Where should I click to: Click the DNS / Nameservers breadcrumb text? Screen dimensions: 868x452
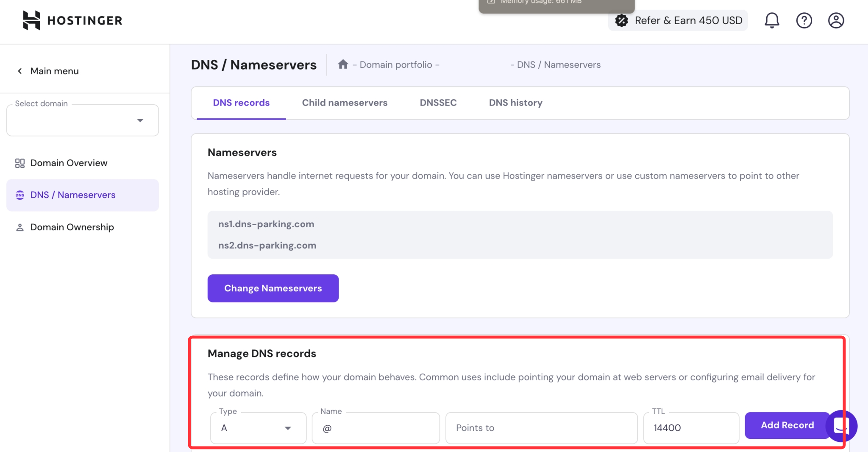[x=559, y=65]
